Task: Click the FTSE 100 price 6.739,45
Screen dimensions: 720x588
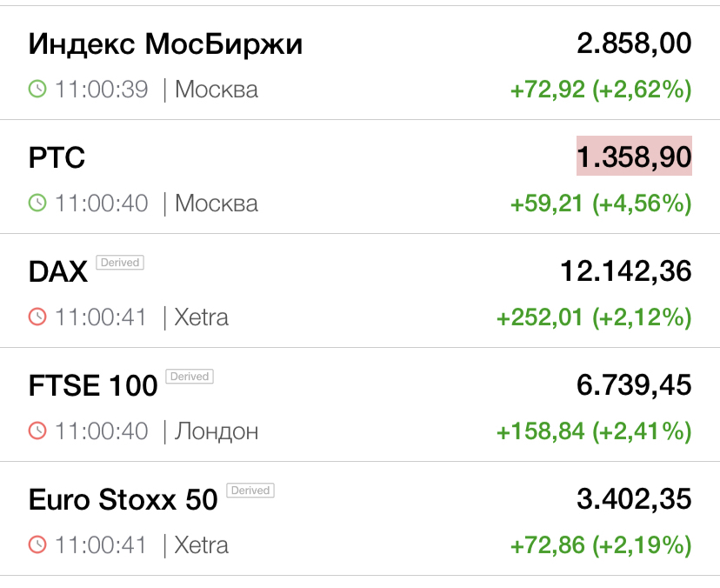Action: pos(634,385)
